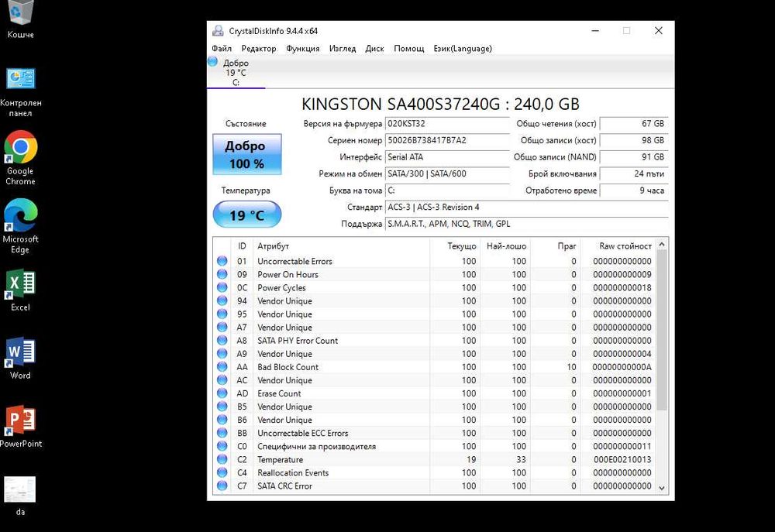
Task: Select the C: disk tab showing Добро 19 °C
Action: click(x=236, y=72)
